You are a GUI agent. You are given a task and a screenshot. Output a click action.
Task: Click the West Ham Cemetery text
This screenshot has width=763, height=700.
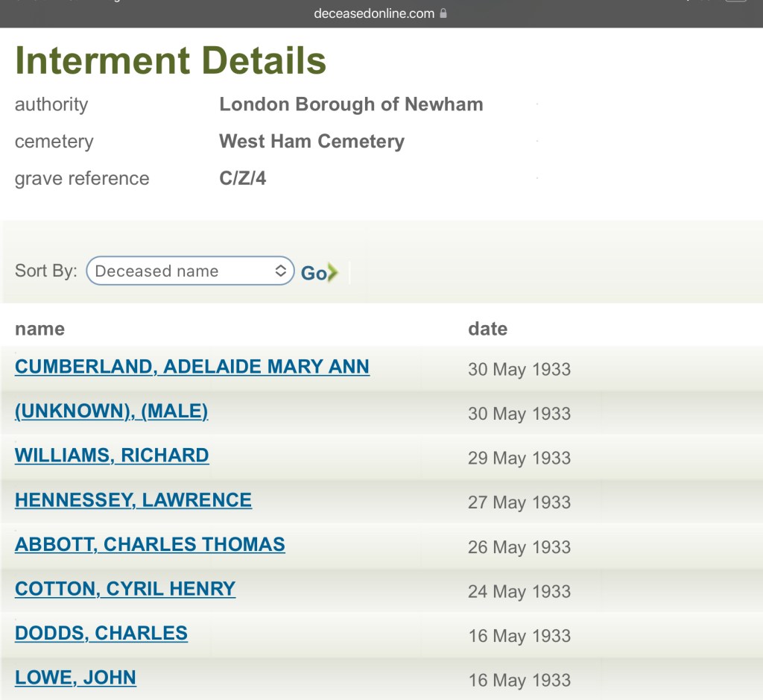pyautogui.click(x=311, y=142)
